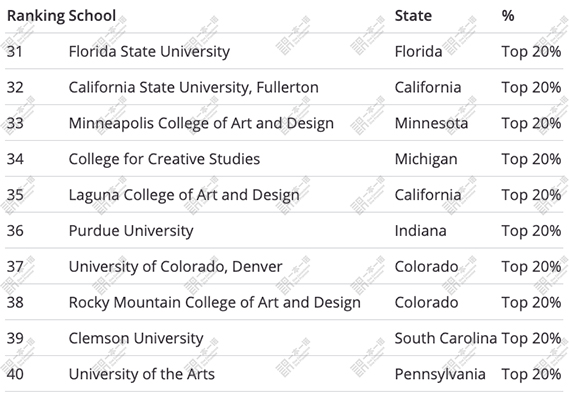
Task: Click the School column header
Action: tap(92, 16)
